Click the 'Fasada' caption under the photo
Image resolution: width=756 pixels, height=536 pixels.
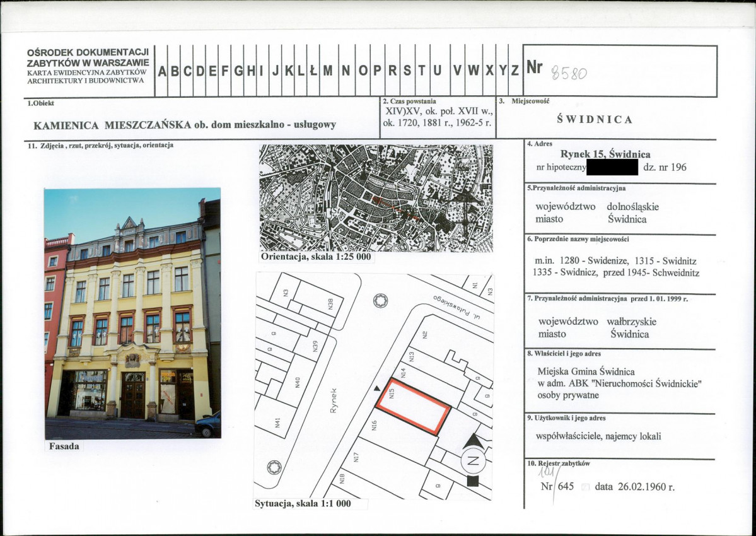coord(64,446)
